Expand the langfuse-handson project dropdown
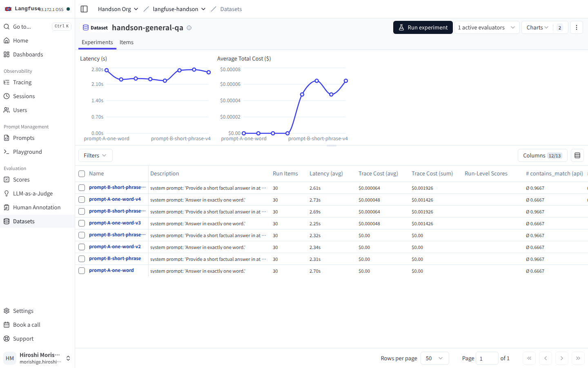588x368 pixels. pyautogui.click(x=179, y=9)
